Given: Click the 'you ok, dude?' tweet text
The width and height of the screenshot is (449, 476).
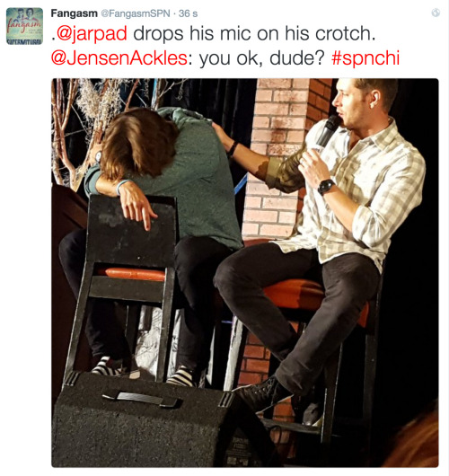Looking at the screenshot, I should tap(262, 58).
